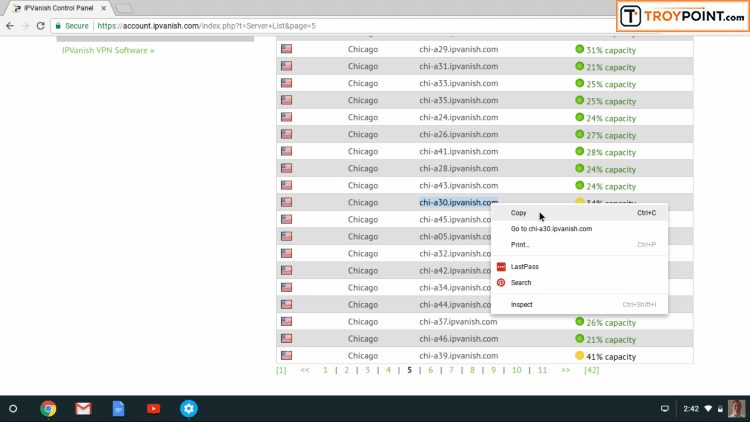Screen dimensions: 750x422
Task: Click the US flag for chi-a39
Action: (x=287, y=355)
